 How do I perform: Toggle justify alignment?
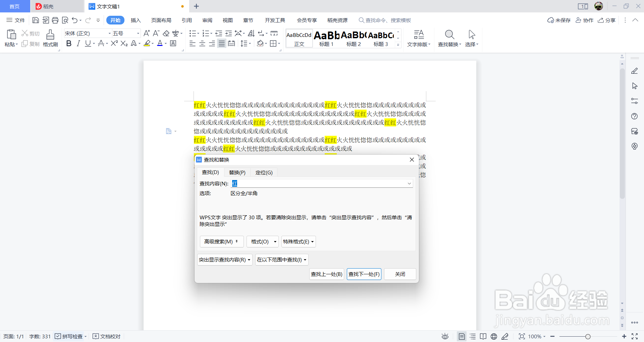pos(222,43)
